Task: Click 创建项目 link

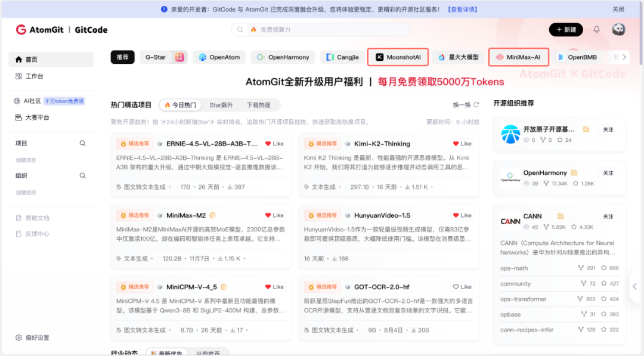Action: [26, 160]
